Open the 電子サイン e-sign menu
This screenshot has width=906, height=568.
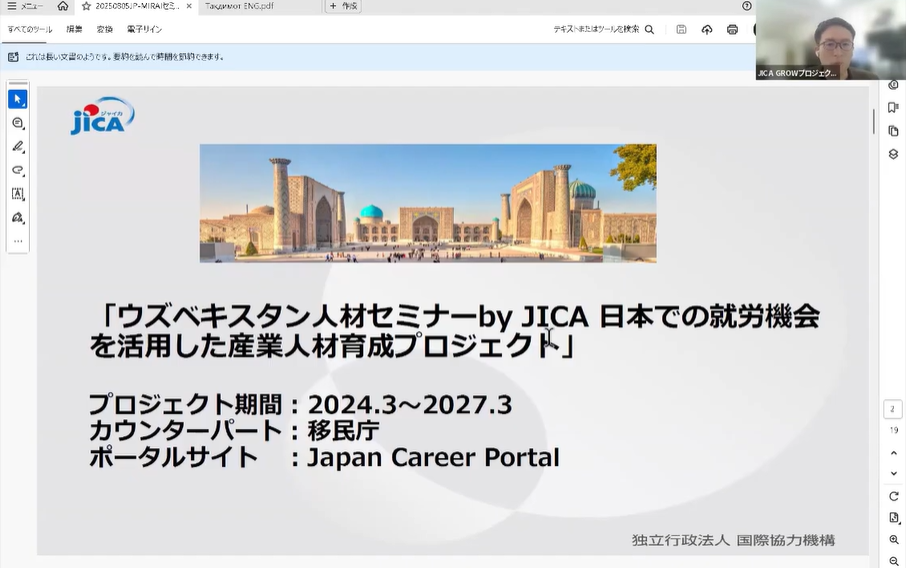coord(144,29)
